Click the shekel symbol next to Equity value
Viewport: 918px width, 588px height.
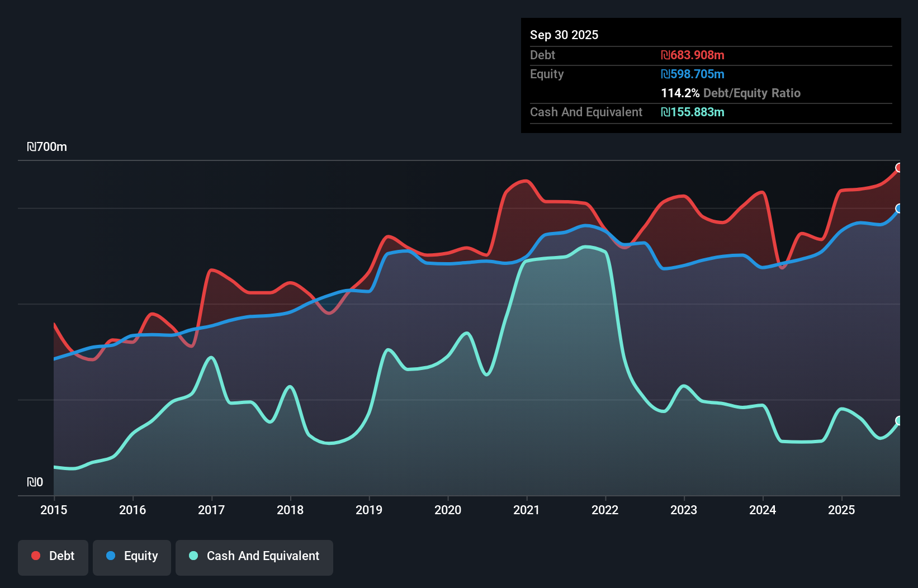665,74
